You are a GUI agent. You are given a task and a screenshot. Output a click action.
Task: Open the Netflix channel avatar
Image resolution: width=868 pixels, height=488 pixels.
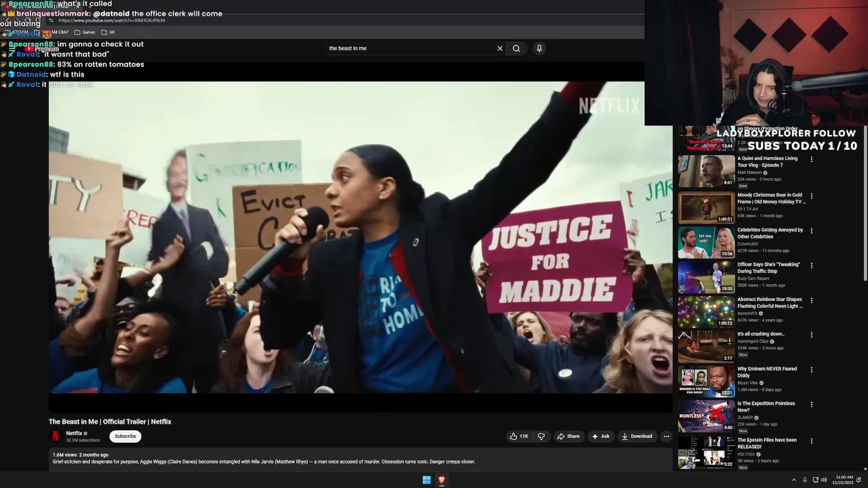tap(56, 436)
